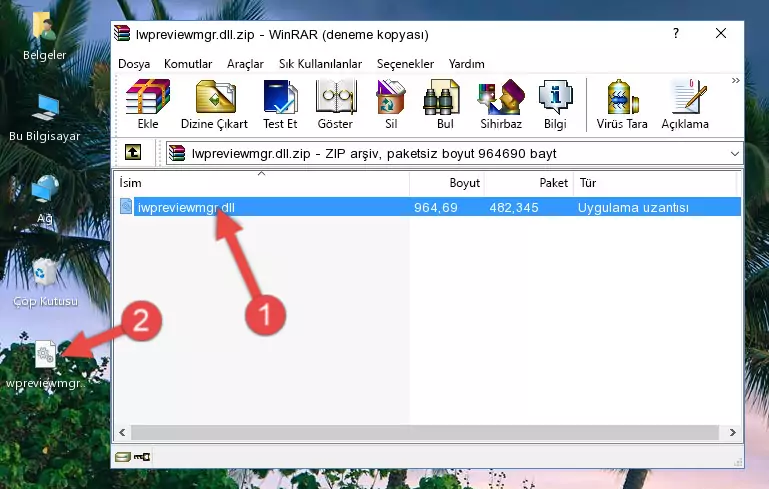This screenshot has width=769, height=489.
Task: Start the Virüs Tara scan
Action: click(622, 105)
